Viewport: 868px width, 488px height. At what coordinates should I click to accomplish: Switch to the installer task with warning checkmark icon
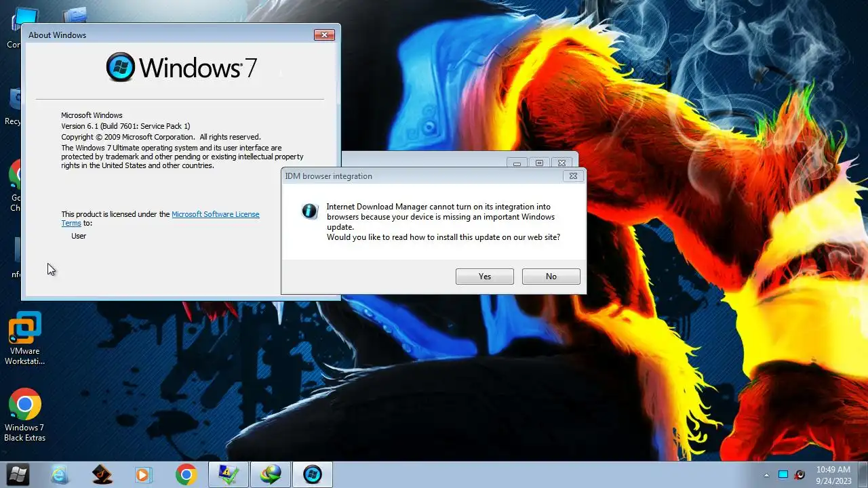pos(228,474)
